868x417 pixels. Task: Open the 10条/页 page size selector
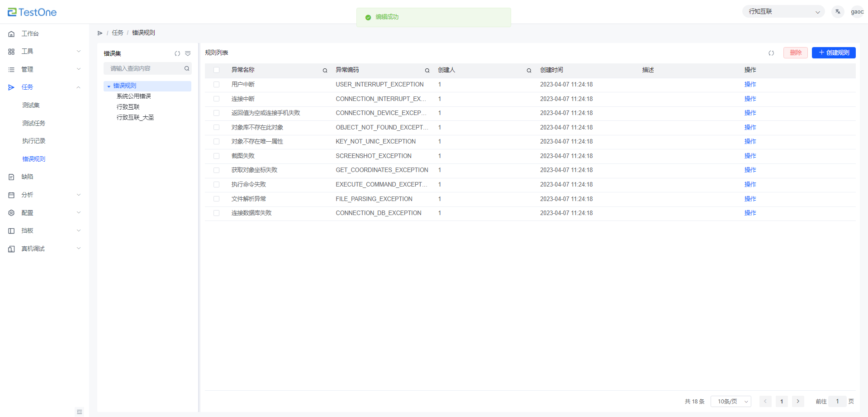tap(730, 402)
